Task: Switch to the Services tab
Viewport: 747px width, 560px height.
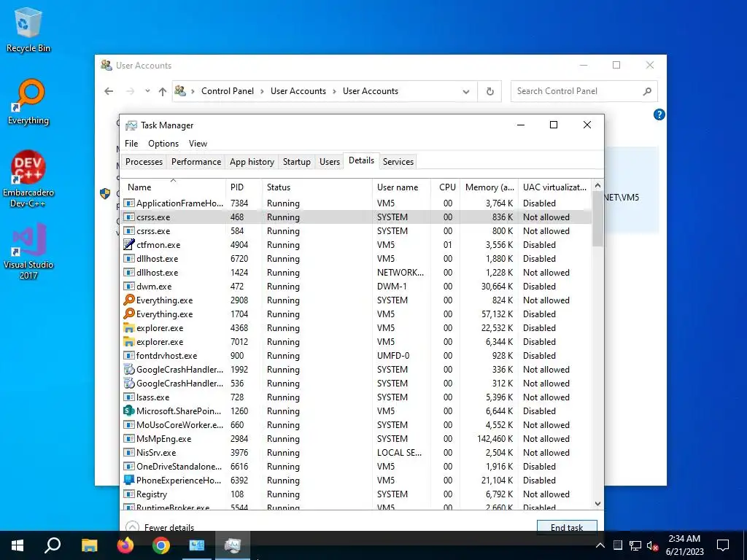Action: tap(398, 162)
